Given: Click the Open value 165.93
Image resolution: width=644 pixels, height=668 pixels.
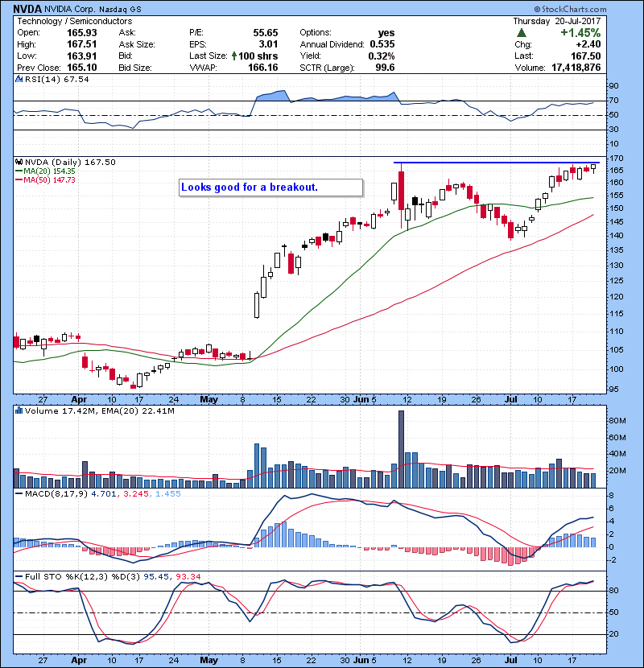Looking at the screenshot, I should pyautogui.click(x=82, y=33).
